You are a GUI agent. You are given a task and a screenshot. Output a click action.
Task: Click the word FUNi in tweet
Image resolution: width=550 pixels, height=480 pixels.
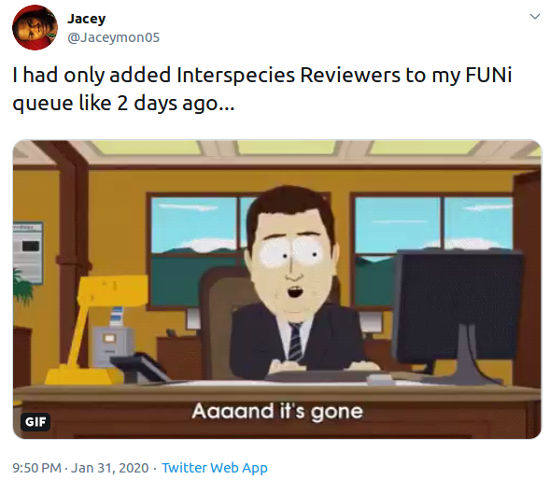pos(489,75)
